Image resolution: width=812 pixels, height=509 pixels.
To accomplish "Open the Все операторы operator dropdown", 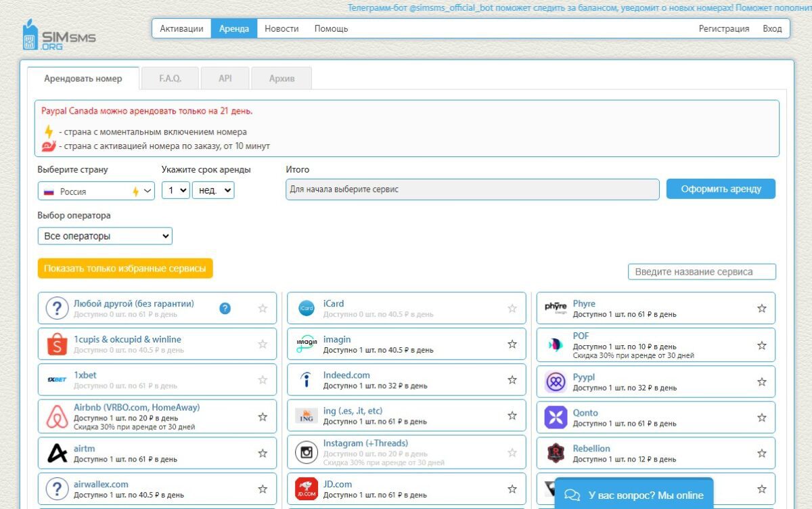I will click(105, 236).
